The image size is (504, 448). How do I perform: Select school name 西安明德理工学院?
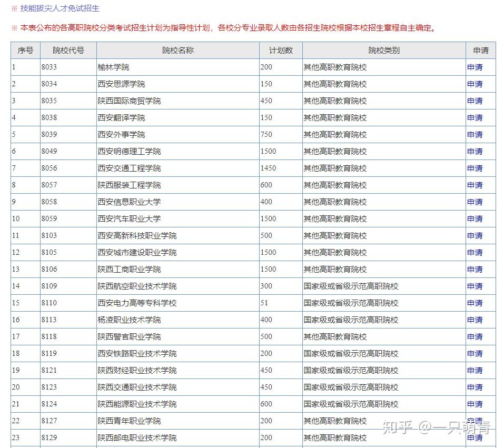tap(129, 152)
